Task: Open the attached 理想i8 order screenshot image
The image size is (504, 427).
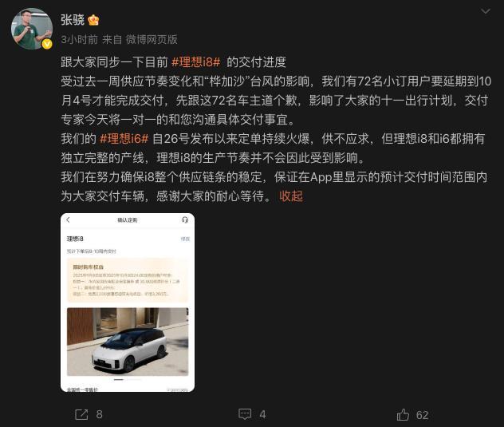Action: [128, 302]
